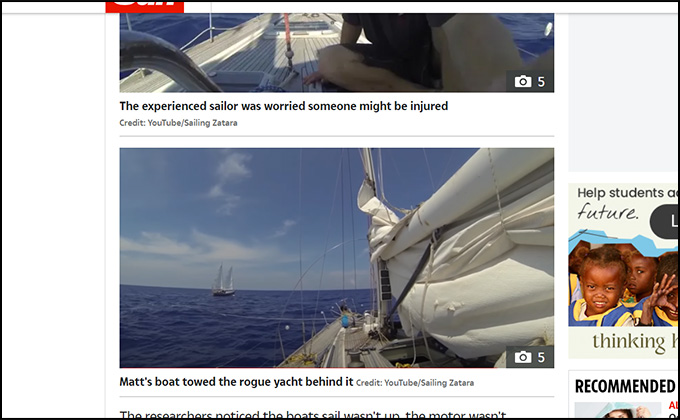Open the sailor kneeling on deck photo
This screenshot has width=680, height=420.
[x=337, y=52]
